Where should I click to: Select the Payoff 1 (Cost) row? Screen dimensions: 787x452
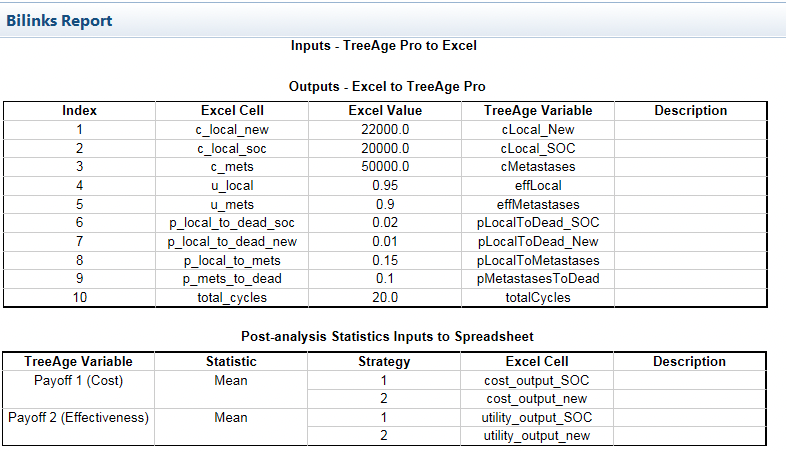tap(78, 380)
